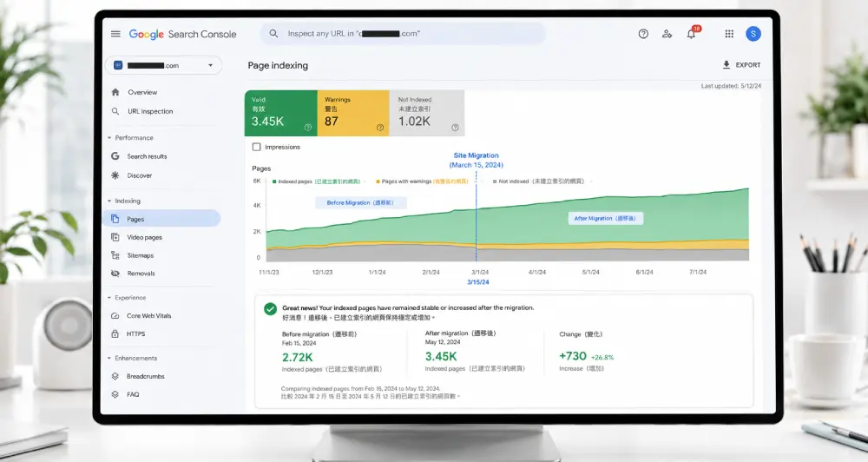Click the Search results Google icon
This screenshot has width=868, height=462.
click(x=115, y=156)
